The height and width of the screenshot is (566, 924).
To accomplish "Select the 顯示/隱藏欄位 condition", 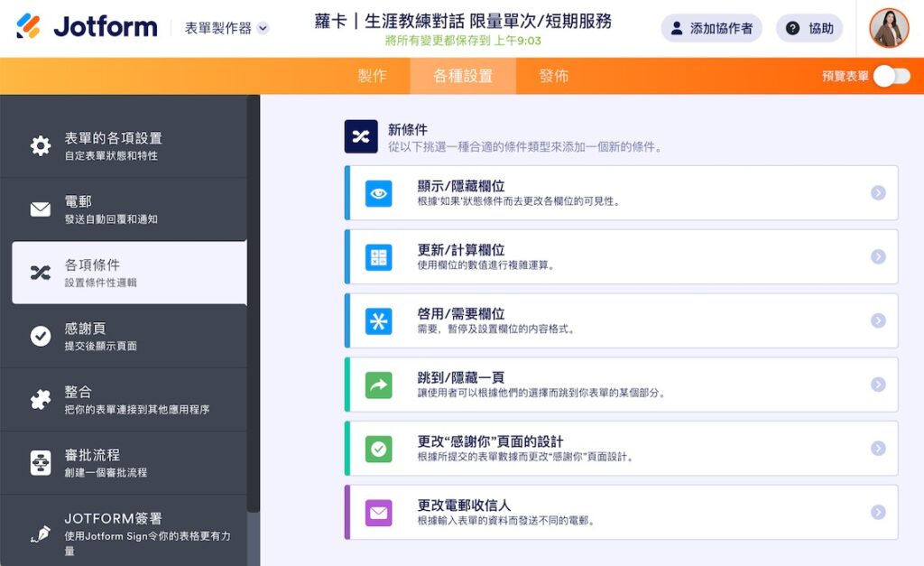I will [x=622, y=193].
